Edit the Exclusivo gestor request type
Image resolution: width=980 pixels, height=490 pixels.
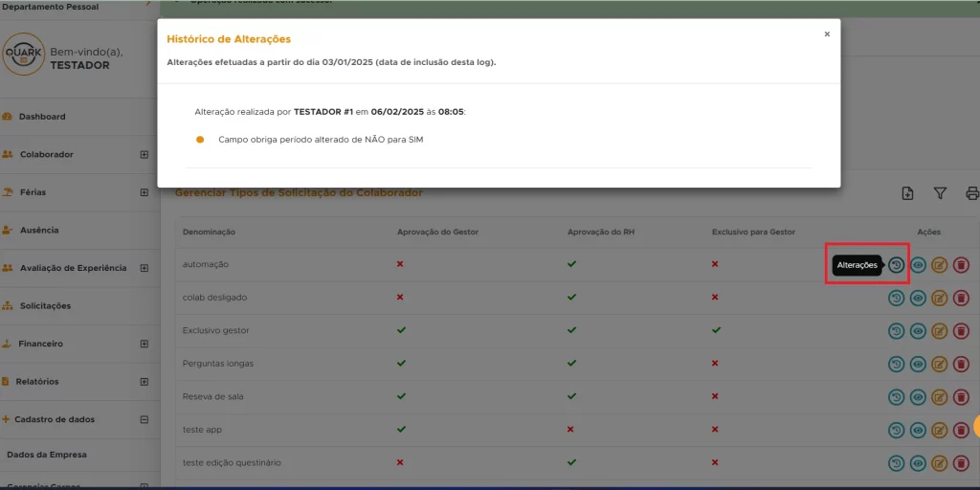click(940, 331)
